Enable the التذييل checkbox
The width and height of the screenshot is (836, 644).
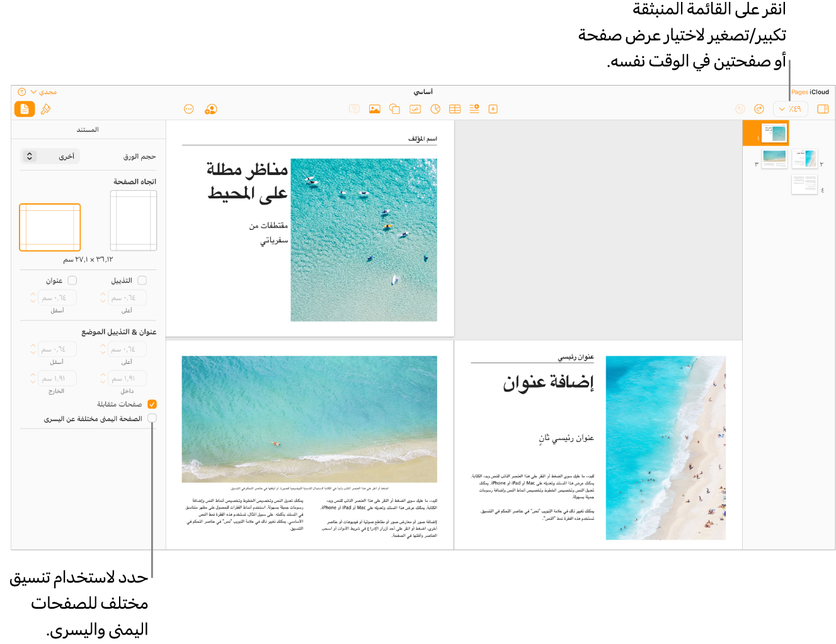tap(142, 280)
